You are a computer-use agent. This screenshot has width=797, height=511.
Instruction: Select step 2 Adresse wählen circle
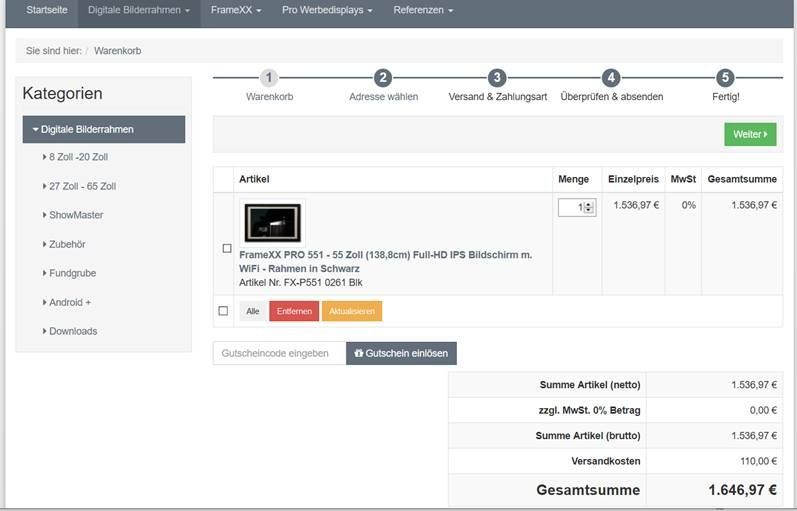383,78
